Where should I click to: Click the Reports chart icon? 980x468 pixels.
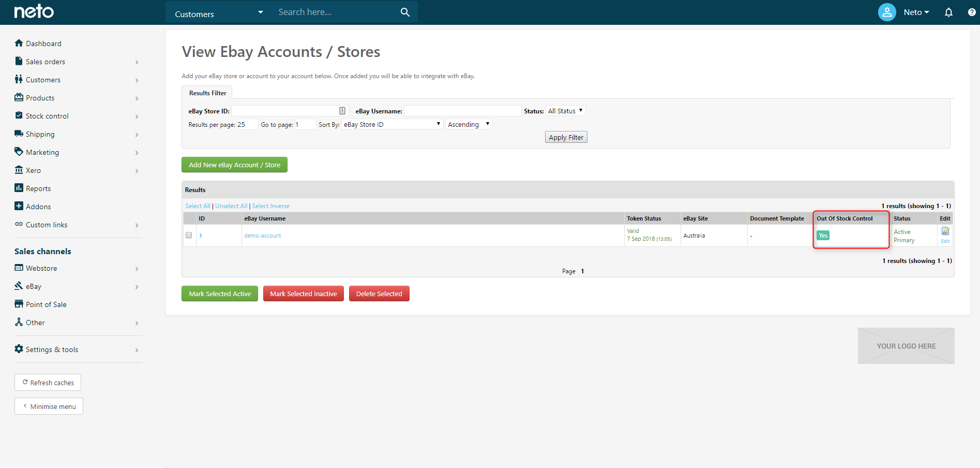coord(19,188)
